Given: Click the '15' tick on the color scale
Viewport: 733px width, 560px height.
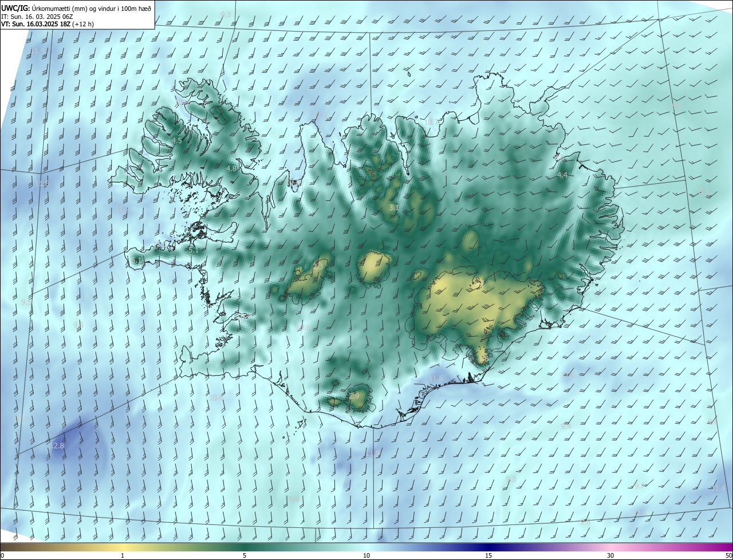Looking at the screenshot, I should [488, 556].
